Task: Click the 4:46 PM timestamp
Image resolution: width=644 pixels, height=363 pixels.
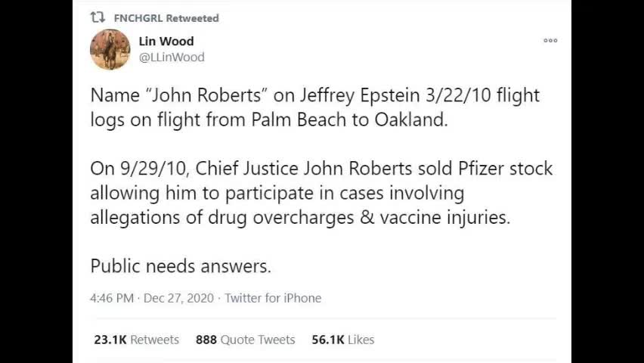Action: pos(112,298)
